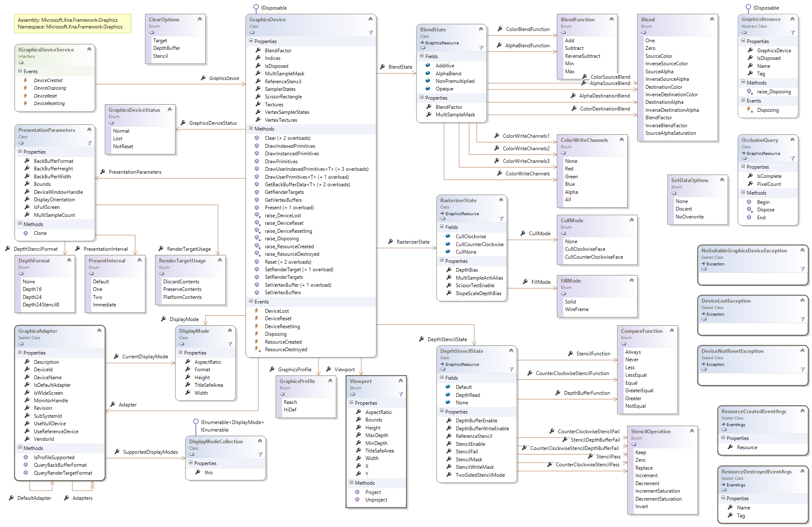812x527 pixels.
Task: Select TwoSidedStencilMode property in DepthStencilState
Action: click(x=480, y=475)
